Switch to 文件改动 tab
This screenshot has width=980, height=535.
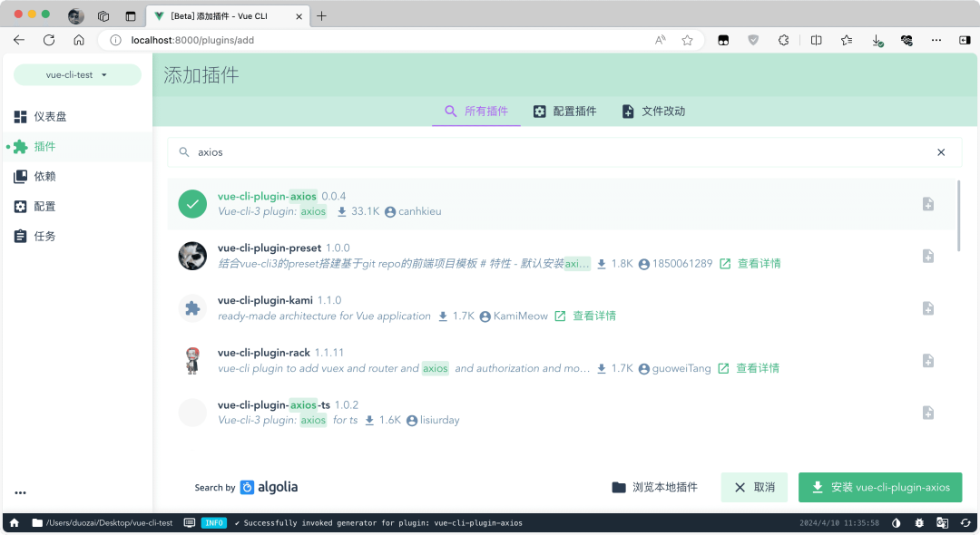point(653,112)
